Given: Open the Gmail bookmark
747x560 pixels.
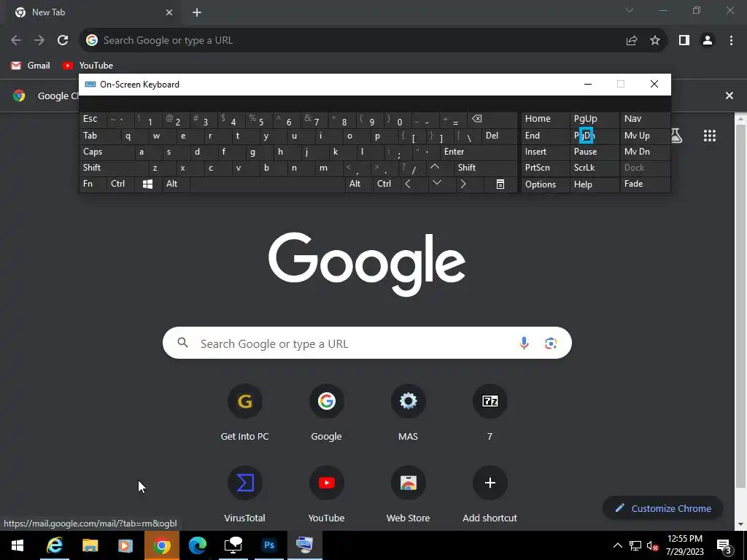Looking at the screenshot, I should point(31,66).
